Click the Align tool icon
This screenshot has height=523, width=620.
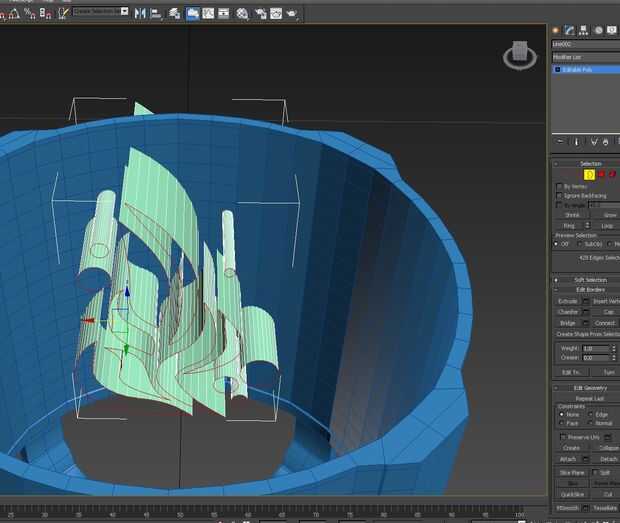coord(156,13)
